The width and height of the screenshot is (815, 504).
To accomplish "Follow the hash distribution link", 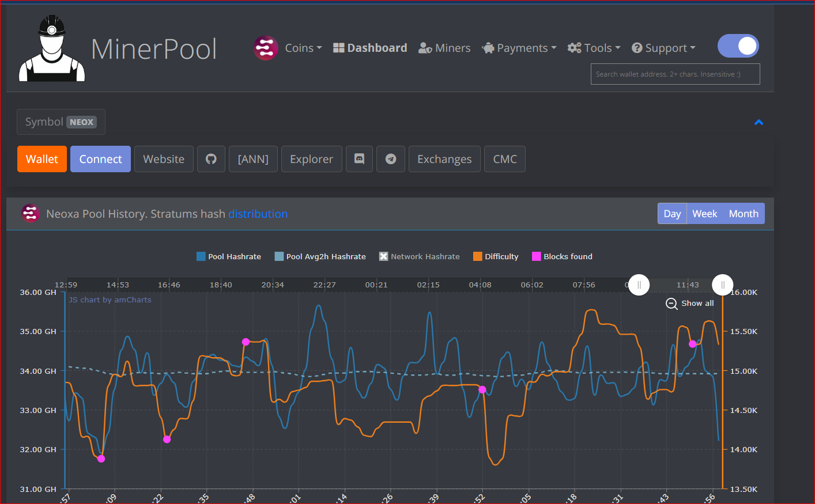I will tap(258, 214).
